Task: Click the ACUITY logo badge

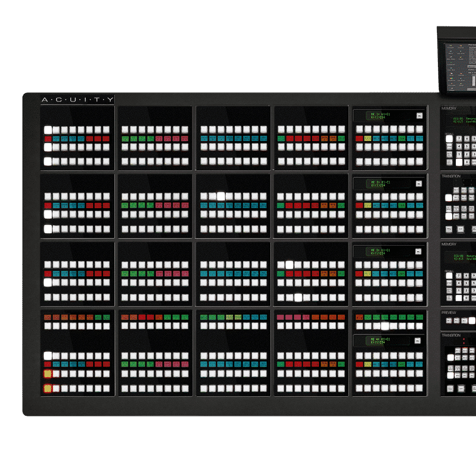Action: [77, 100]
